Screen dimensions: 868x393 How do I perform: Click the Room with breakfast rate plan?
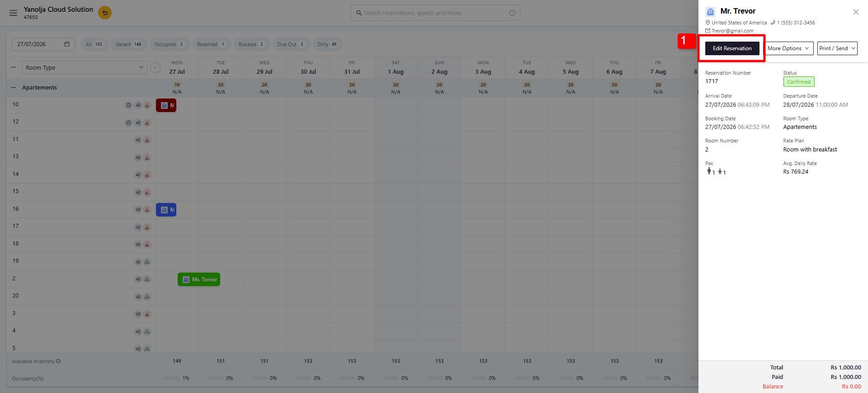[810, 150]
